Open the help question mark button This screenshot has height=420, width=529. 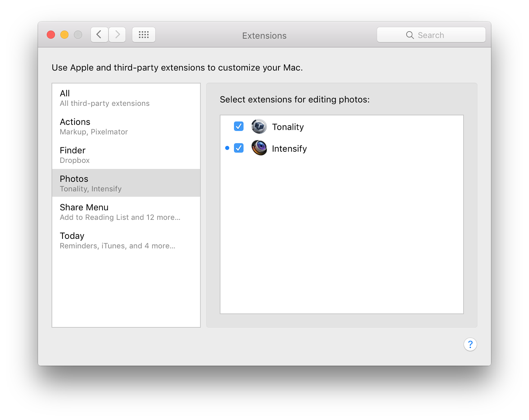[x=470, y=344]
